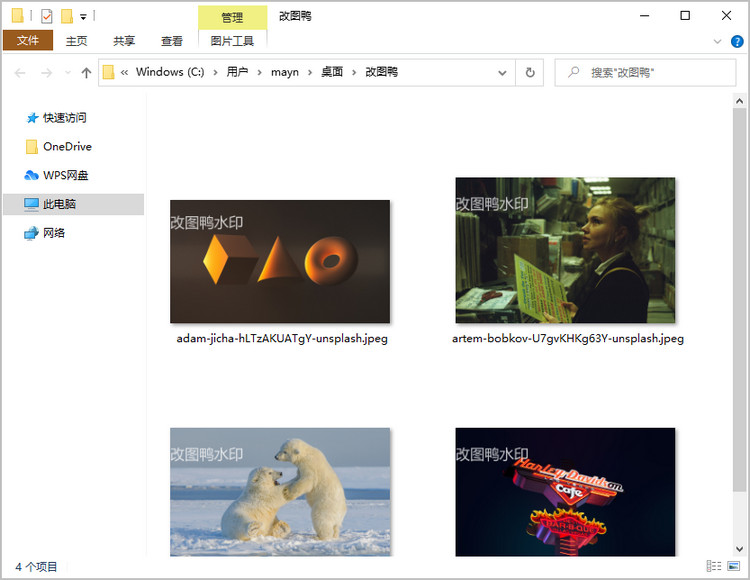This screenshot has height=580, width=750.
Task: Click the search box for 改图鸭
Action: point(645,73)
